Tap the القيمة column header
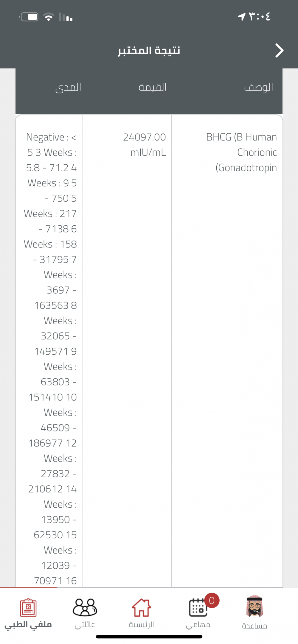The image size is (298, 644). coord(153,87)
